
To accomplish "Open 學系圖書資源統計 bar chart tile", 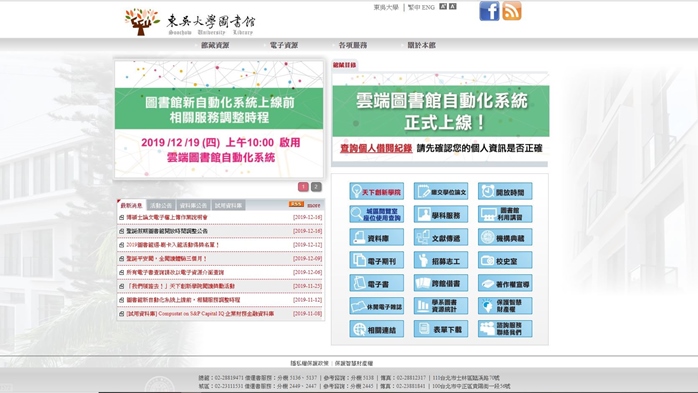I will pyautogui.click(x=441, y=306).
